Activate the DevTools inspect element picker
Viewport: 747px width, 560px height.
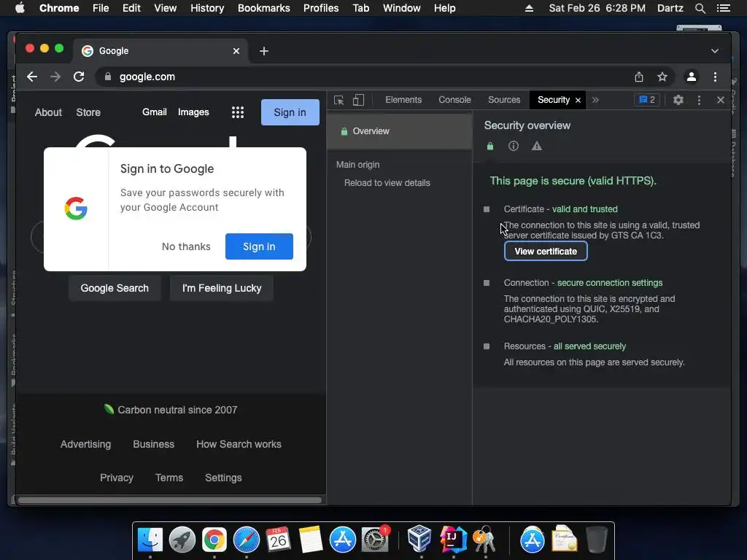[x=338, y=100]
